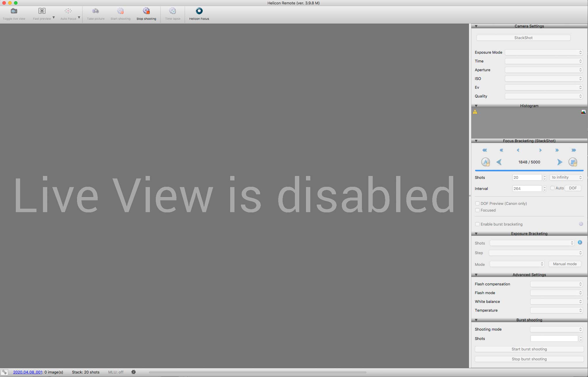588x377 pixels.
Task: Open the Aperture dropdown
Action: point(544,70)
